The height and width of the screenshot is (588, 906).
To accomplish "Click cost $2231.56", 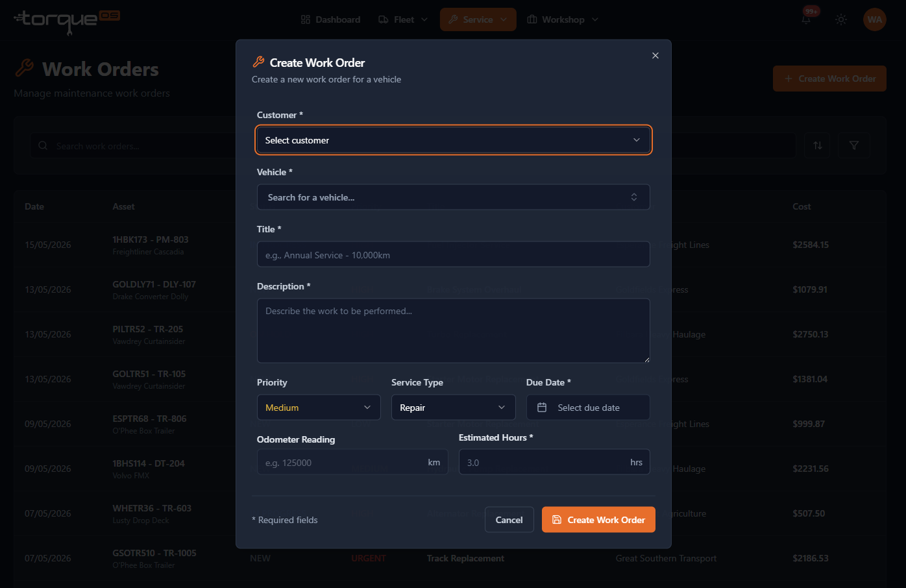I will [x=811, y=469].
